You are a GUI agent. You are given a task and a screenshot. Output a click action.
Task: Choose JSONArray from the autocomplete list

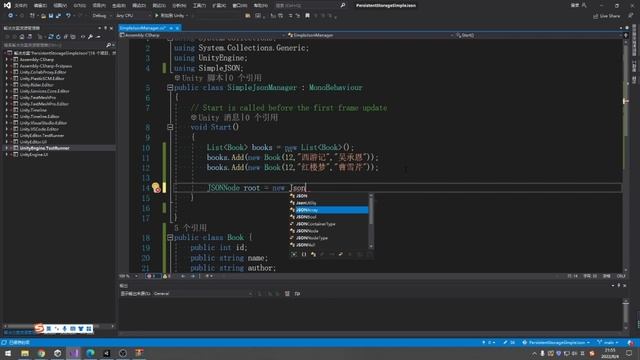[329, 210]
